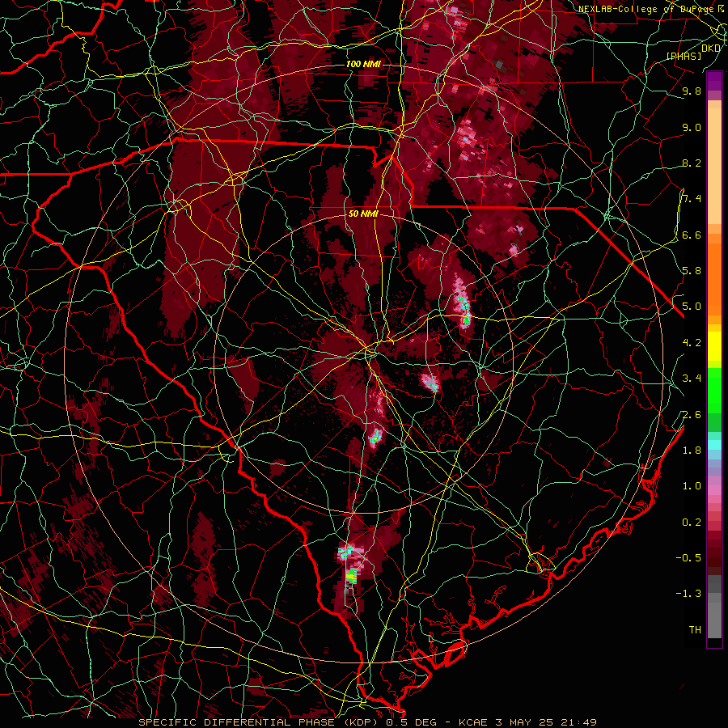
Task: Click the yellow segment of the color bar
Action: point(714,346)
